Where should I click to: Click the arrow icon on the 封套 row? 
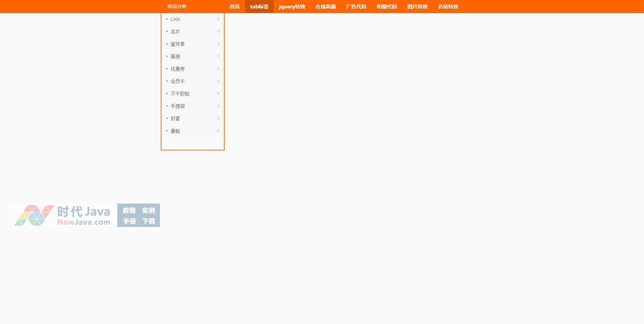(218, 118)
